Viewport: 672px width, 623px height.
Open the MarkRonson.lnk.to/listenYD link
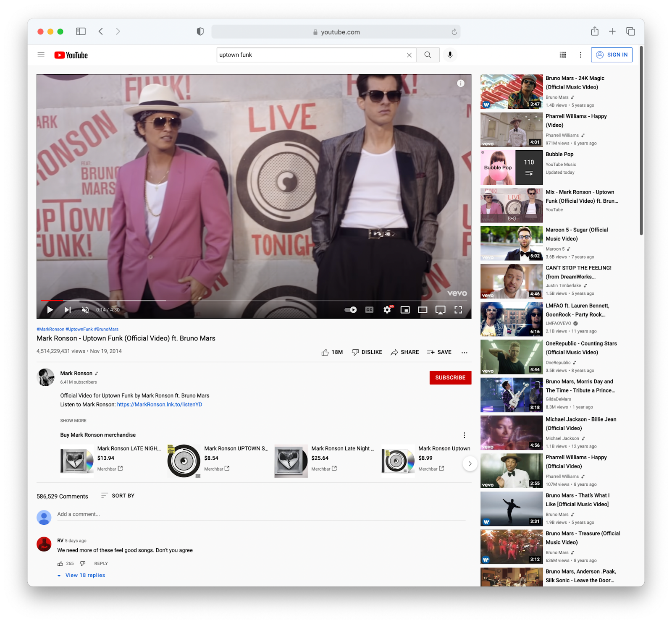pos(160,405)
